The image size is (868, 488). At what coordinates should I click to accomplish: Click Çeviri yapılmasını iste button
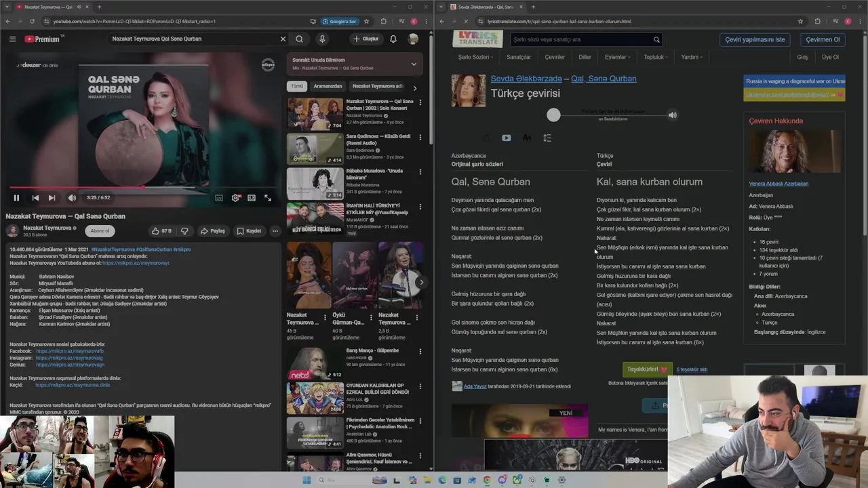point(755,39)
